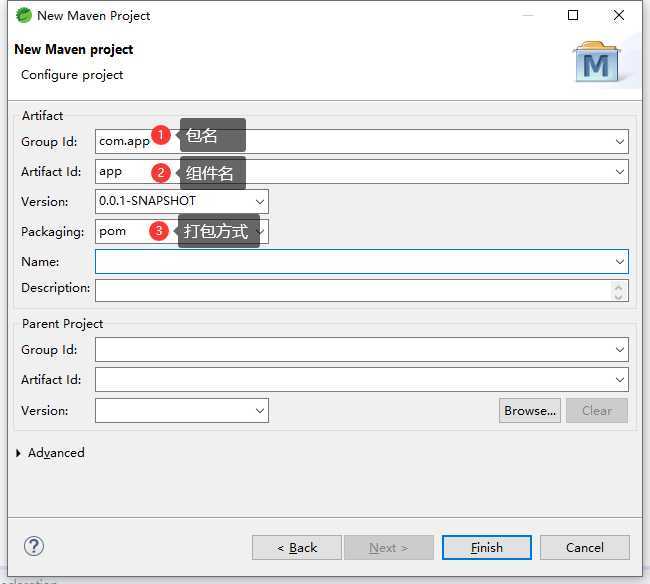Open the Parent Project Group Id dropdown
Image resolution: width=650 pixels, height=584 pixels.
click(619, 350)
